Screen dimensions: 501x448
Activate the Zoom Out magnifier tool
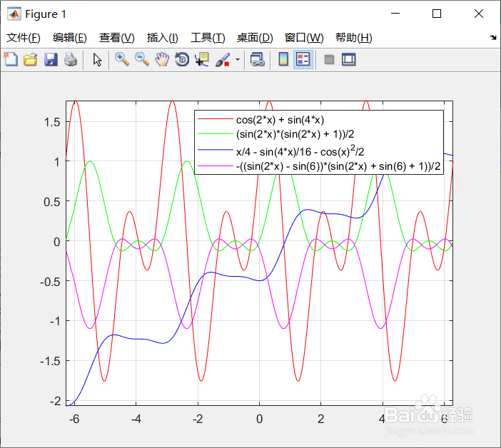142,60
